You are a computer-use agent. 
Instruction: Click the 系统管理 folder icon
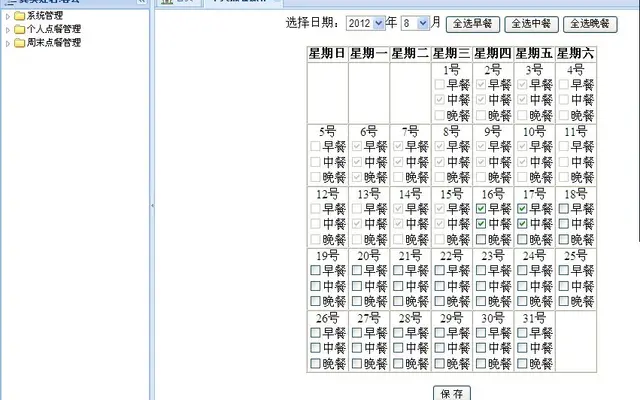click(x=19, y=16)
